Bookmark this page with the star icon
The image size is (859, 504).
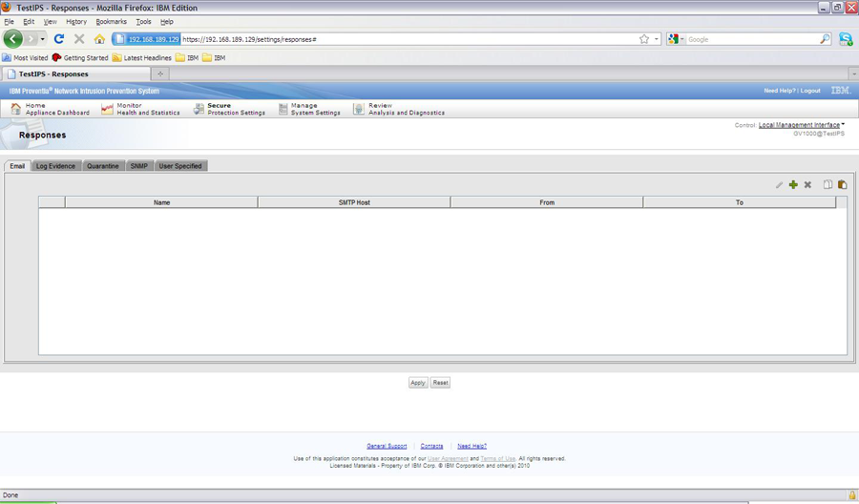(x=644, y=39)
